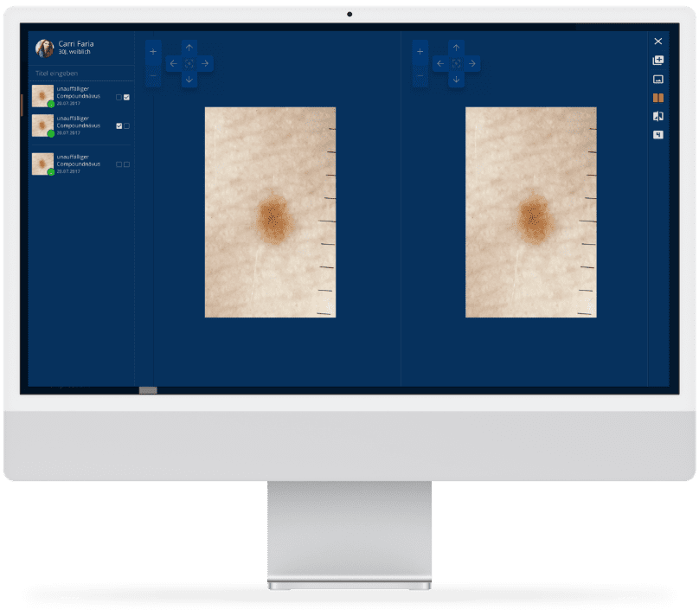
Task: Click the add image collection icon
Action: pyautogui.click(x=657, y=61)
